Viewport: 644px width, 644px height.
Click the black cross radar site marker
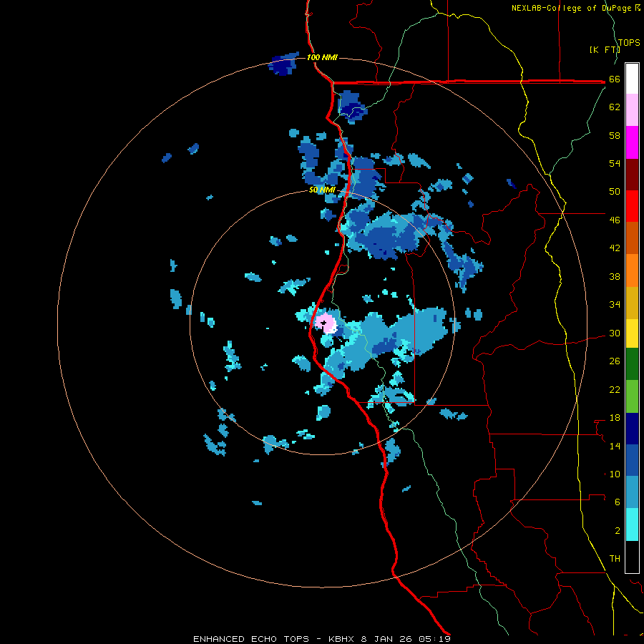click(x=324, y=323)
